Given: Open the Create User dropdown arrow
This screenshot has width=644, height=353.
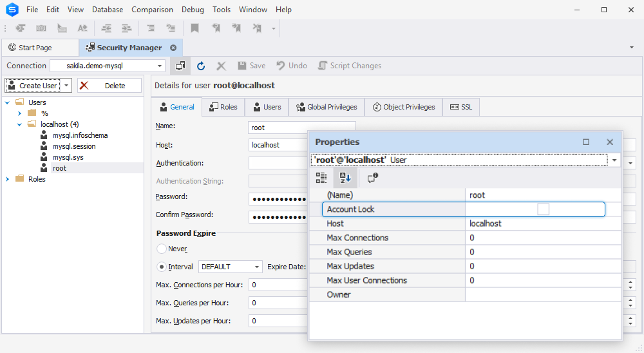Looking at the screenshot, I should tap(66, 86).
